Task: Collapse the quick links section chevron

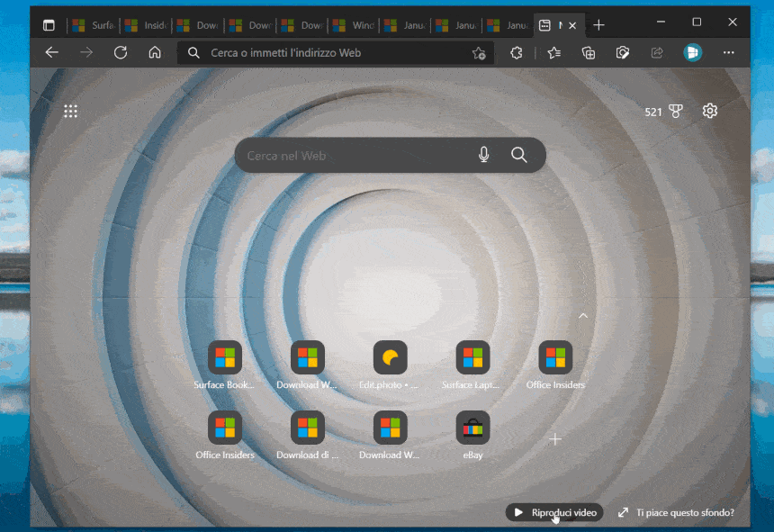Action: click(583, 316)
